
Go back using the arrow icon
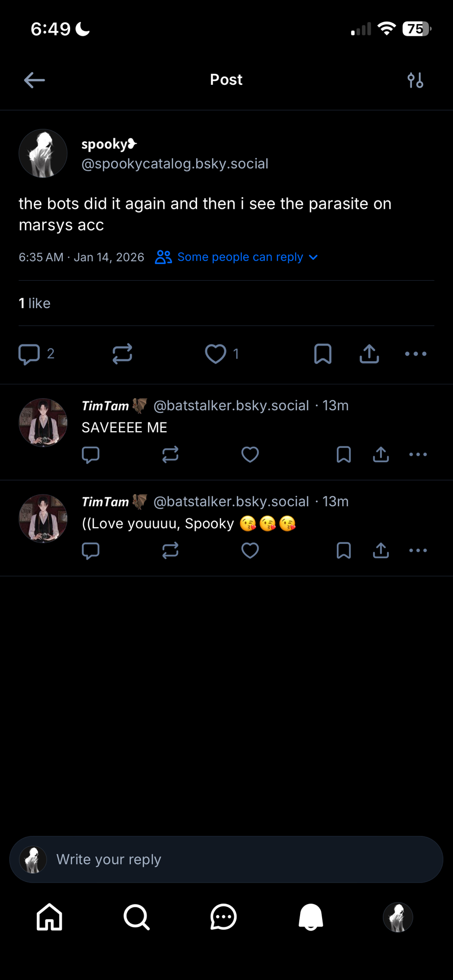[x=34, y=80]
